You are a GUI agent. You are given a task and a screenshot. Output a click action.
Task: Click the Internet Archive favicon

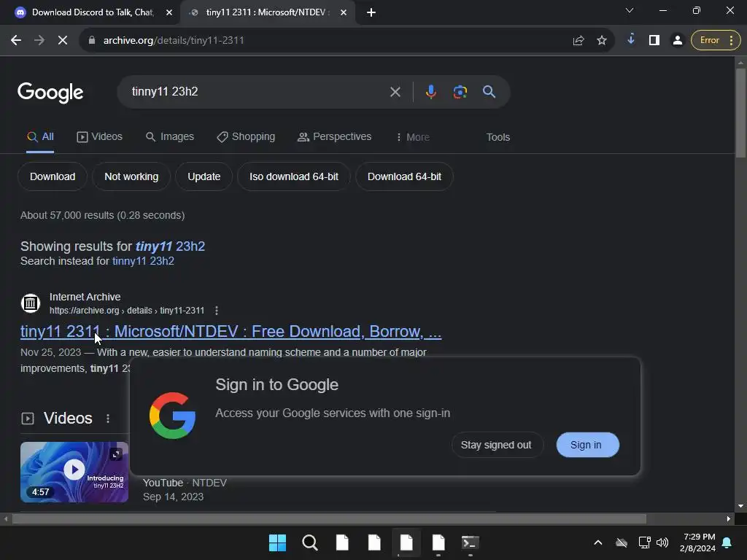[31, 303]
